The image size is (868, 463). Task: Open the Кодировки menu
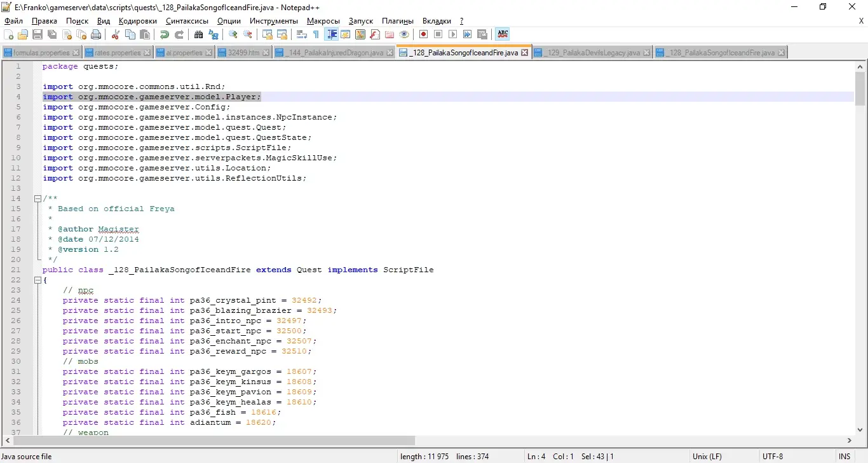[138, 21]
